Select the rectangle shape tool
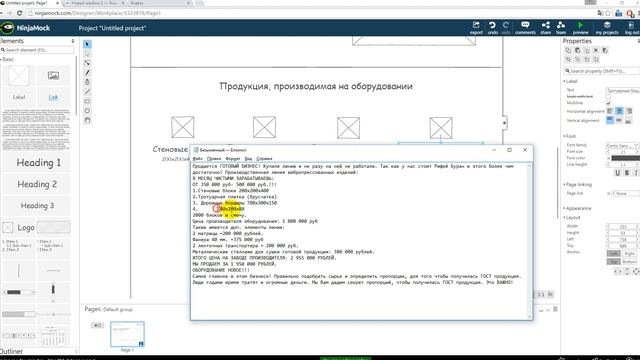 (87, 101)
